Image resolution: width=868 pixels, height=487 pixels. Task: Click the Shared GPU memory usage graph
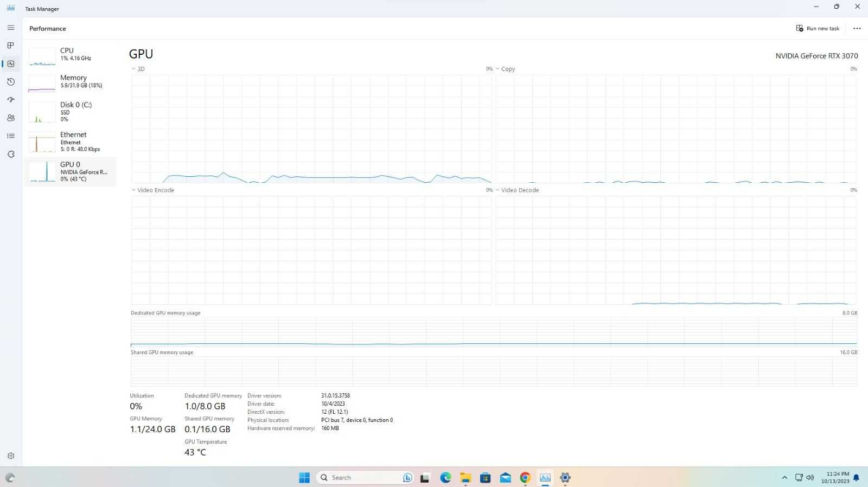(x=494, y=371)
